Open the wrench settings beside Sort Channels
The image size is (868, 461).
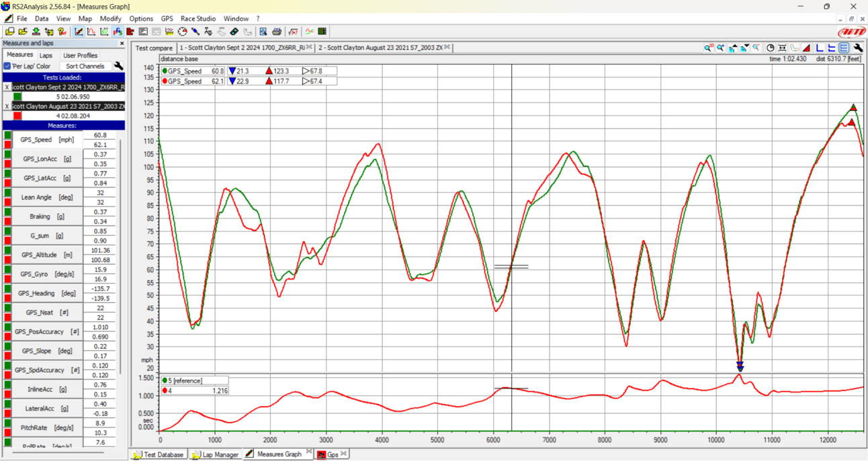tap(118, 66)
